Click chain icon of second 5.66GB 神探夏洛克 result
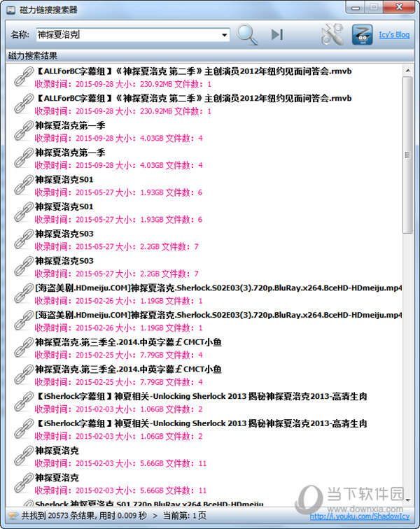 (x=24, y=483)
